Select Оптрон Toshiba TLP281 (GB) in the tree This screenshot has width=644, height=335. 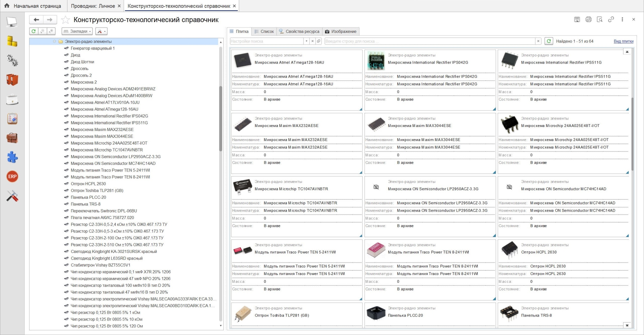point(97,191)
